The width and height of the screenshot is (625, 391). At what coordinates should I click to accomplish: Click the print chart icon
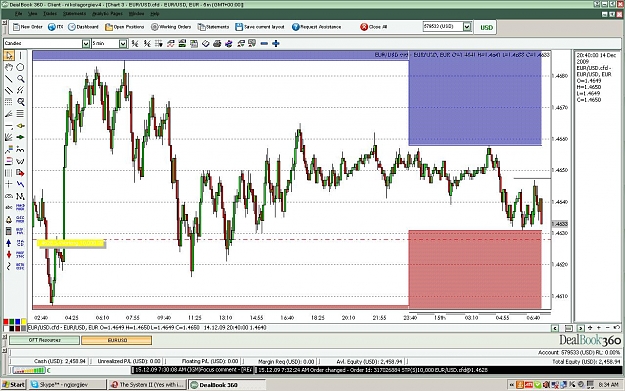tap(217, 43)
